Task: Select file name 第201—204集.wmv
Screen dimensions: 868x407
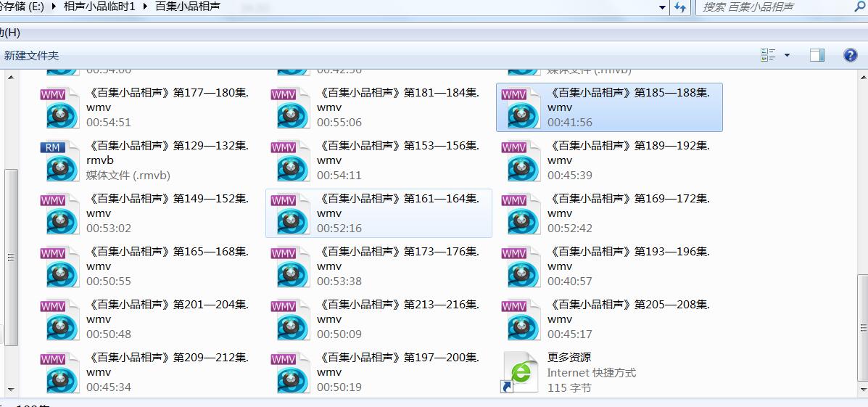Action: pyautogui.click(x=168, y=312)
